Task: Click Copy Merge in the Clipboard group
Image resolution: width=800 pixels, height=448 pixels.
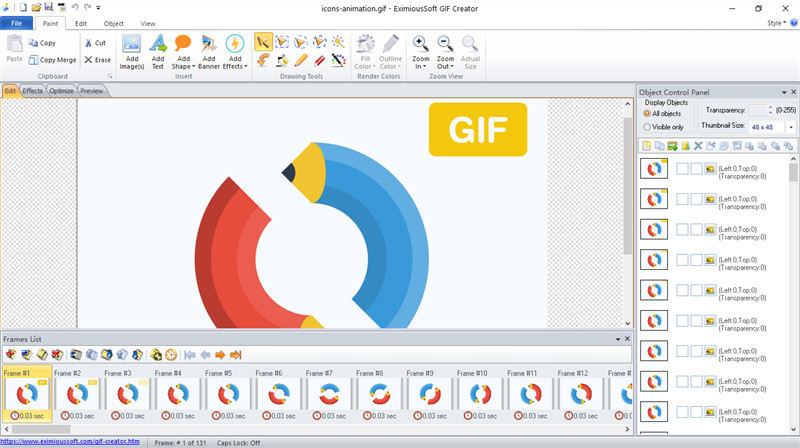Action: tap(53, 60)
